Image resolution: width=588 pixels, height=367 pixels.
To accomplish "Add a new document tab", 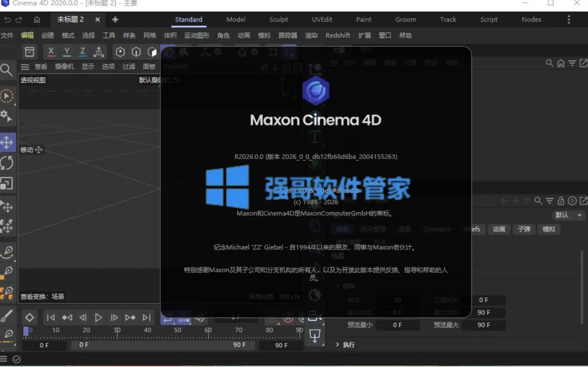I will point(115,19).
